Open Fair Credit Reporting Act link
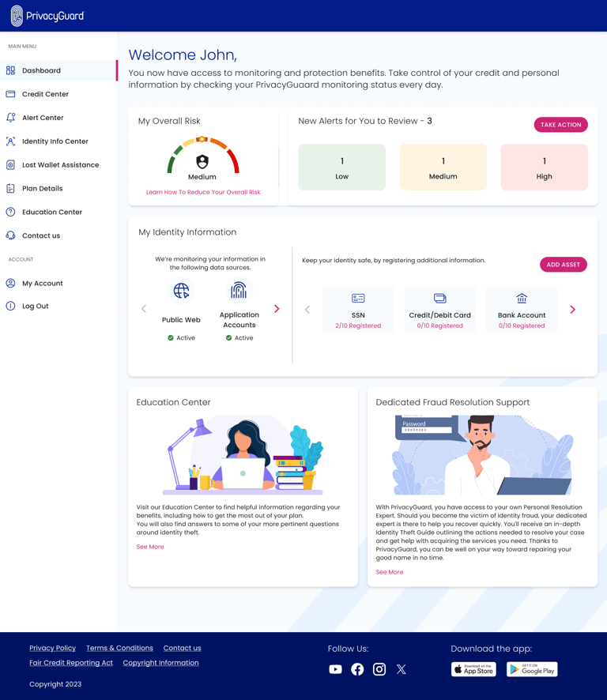 tap(71, 663)
